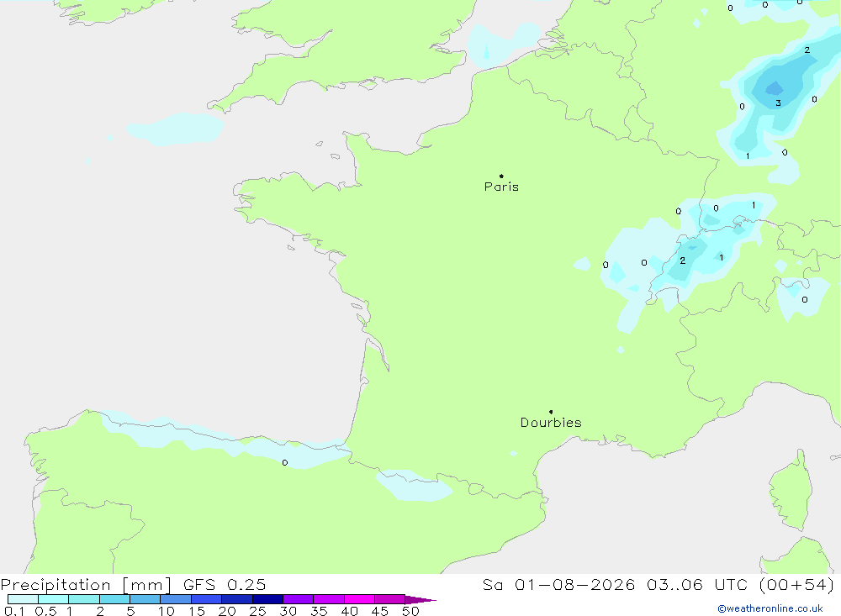Click the legend scale label '0.5'
The height and width of the screenshot is (616, 841).
click(x=45, y=611)
